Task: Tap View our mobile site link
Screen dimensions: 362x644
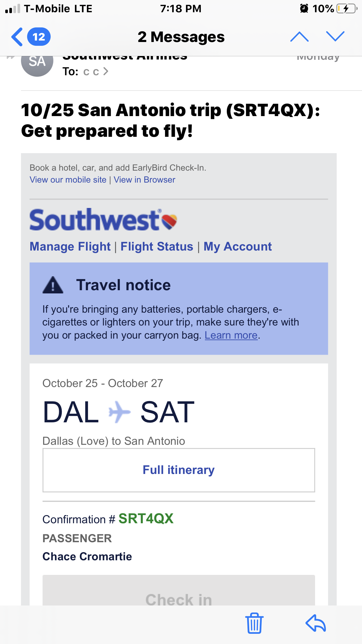Action: point(68,180)
